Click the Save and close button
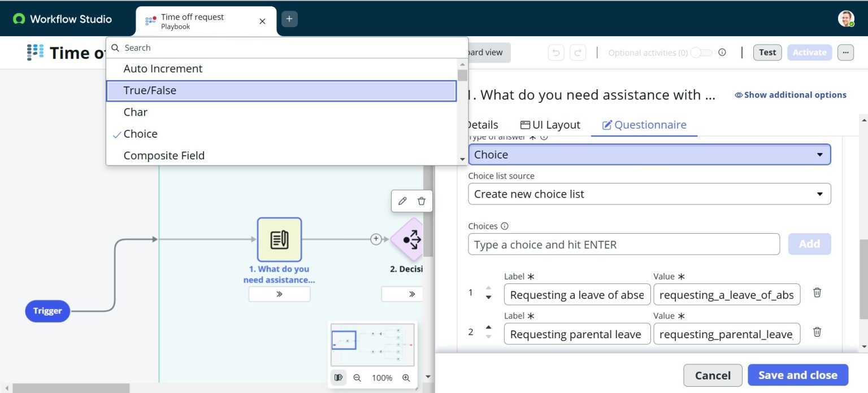The height and width of the screenshot is (393, 868). tap(797, 374)
